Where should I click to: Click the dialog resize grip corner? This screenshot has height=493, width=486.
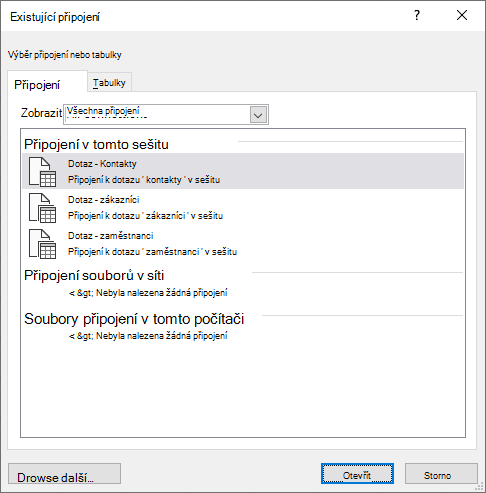pos(479,486)
